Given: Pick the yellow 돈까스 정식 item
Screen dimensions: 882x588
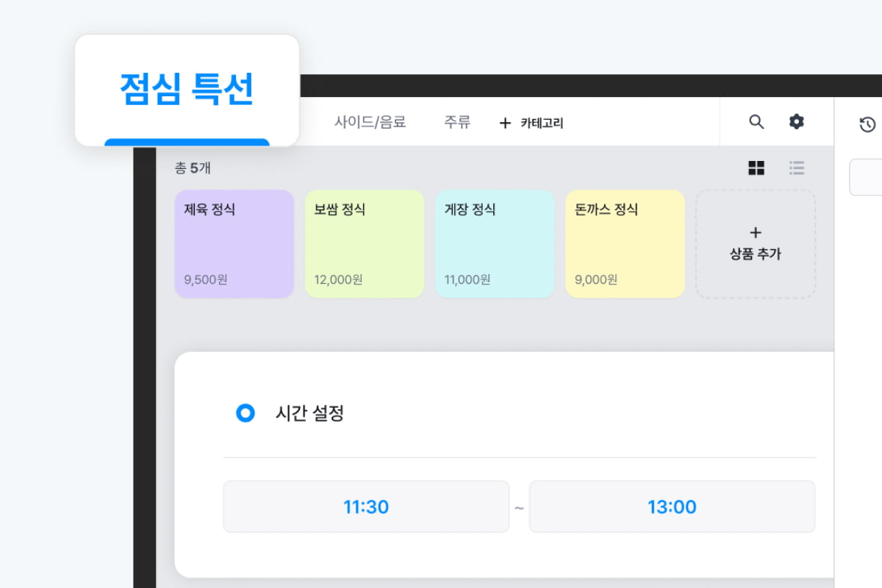Looking at the screenshot, I should tap(625, 244).
